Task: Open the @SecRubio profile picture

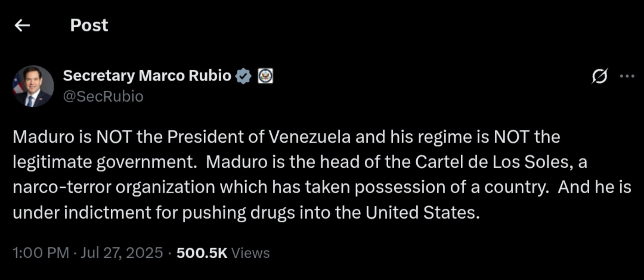Action: pos(33,86)
